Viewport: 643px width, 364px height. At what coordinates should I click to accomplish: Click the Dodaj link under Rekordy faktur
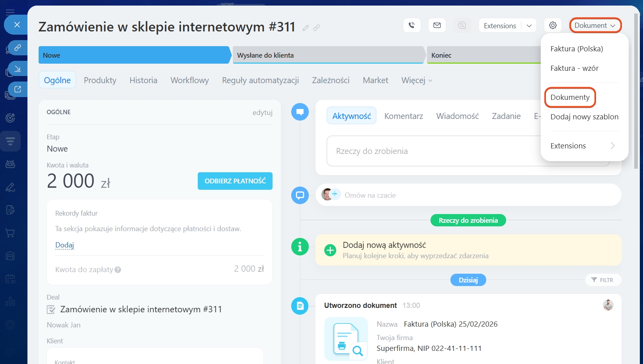click(x=64, y=245)
